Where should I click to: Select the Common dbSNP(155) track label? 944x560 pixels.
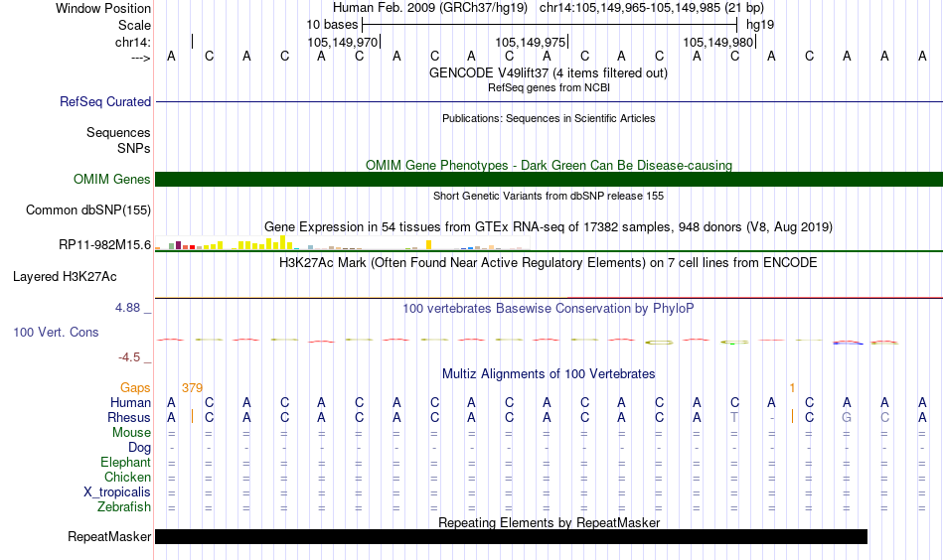click(x=88, y=210)
